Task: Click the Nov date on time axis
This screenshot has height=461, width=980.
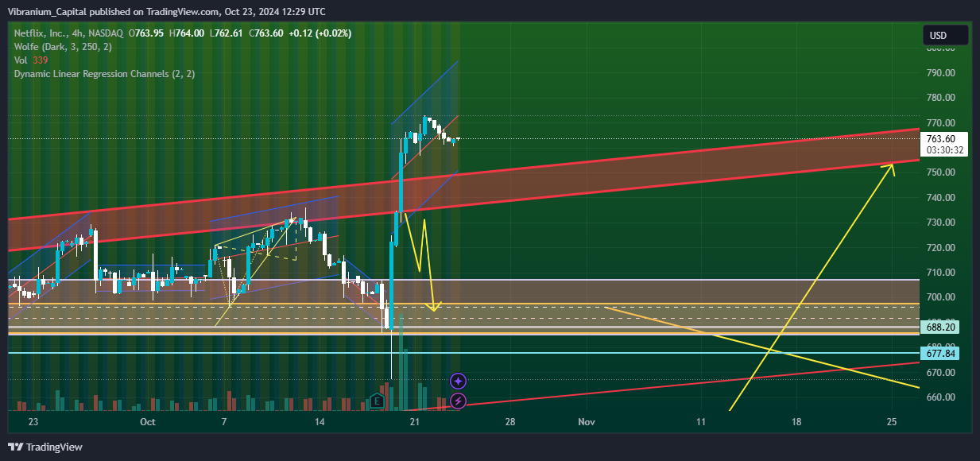Action: [x=587, y=421]
